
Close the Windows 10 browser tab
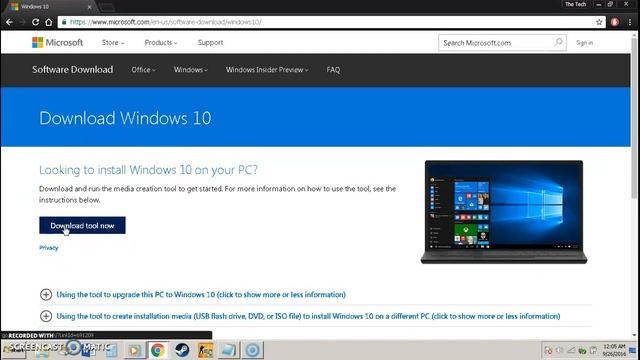[x=89, y=7]
